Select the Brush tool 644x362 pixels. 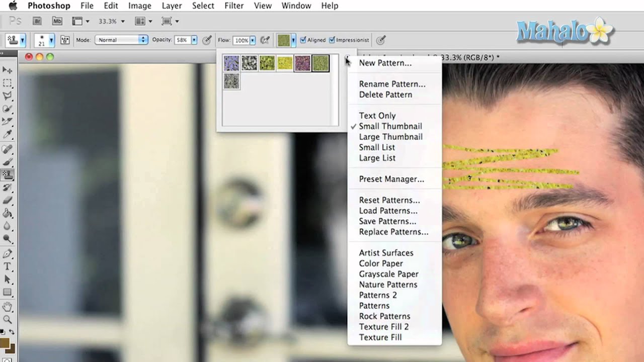tap(8, 162)
